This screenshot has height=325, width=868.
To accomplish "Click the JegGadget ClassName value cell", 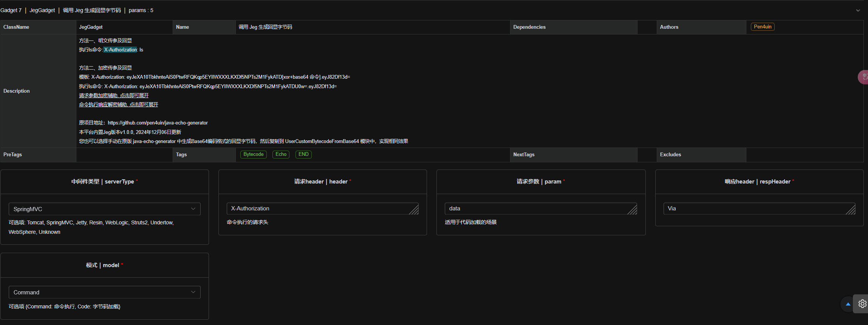I will [124, 27].
